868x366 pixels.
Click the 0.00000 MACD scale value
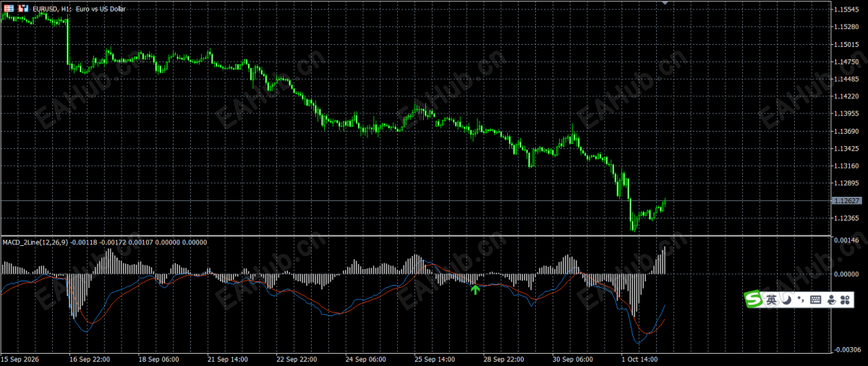[x=845, y=274]
